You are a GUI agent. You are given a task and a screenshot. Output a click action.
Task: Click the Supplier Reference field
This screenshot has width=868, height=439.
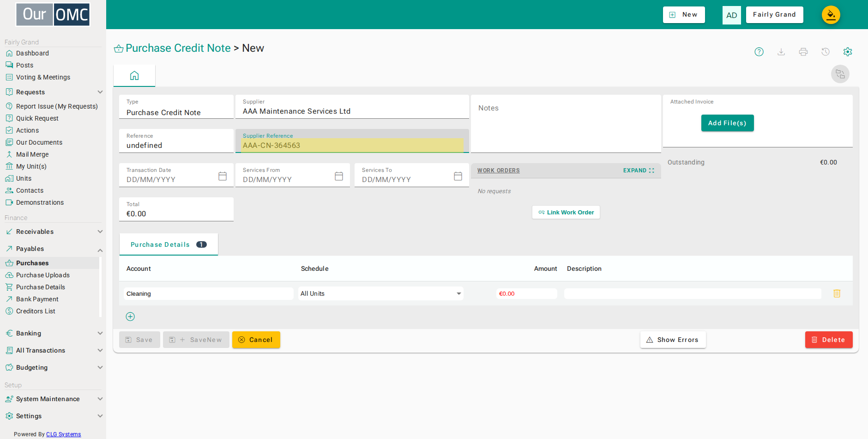pyautogui.click(x=352, y=141)
